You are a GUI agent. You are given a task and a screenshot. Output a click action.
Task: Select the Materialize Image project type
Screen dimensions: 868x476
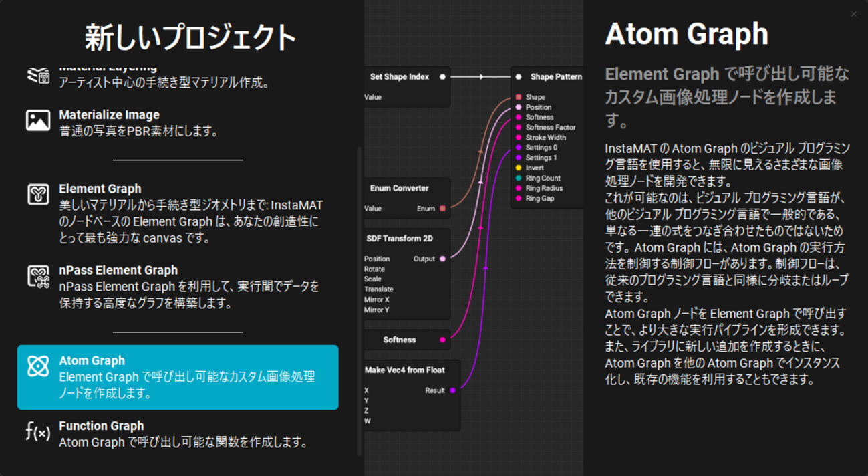click(x=178, y=123)
